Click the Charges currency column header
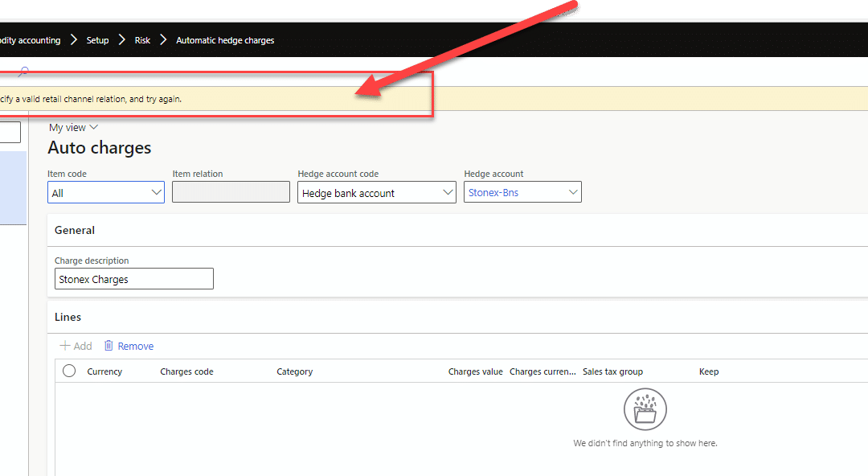 pyautogui.click(x=542, y=371)
